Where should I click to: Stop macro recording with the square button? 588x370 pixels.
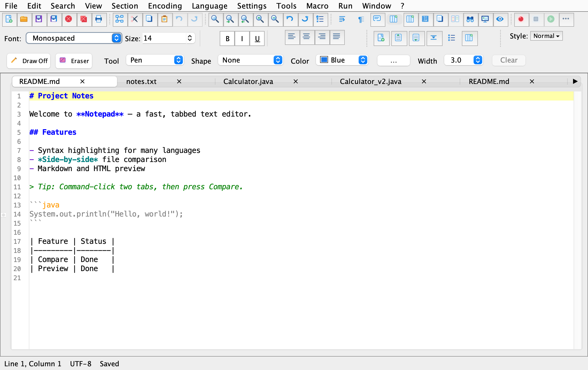[x=536, y=19]
